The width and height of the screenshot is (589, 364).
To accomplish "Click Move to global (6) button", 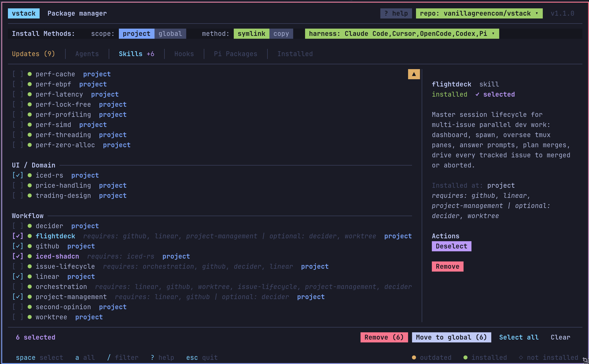I will pos(451,337).
